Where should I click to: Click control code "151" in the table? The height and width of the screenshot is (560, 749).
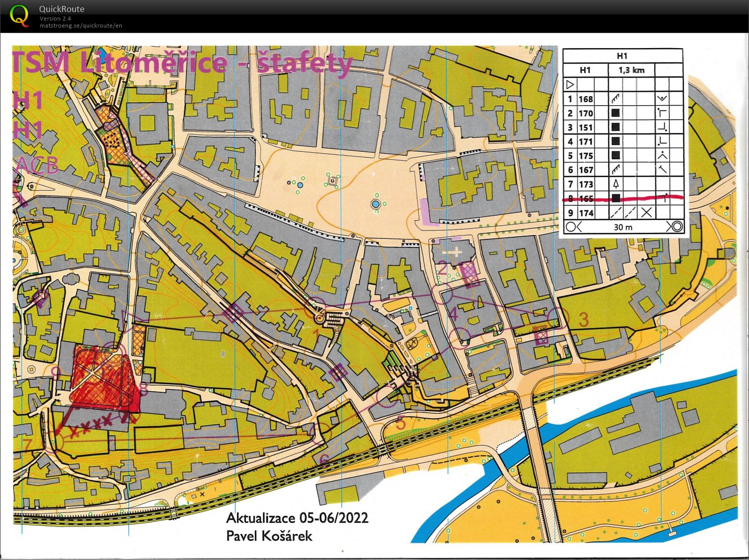click(586, 127)
